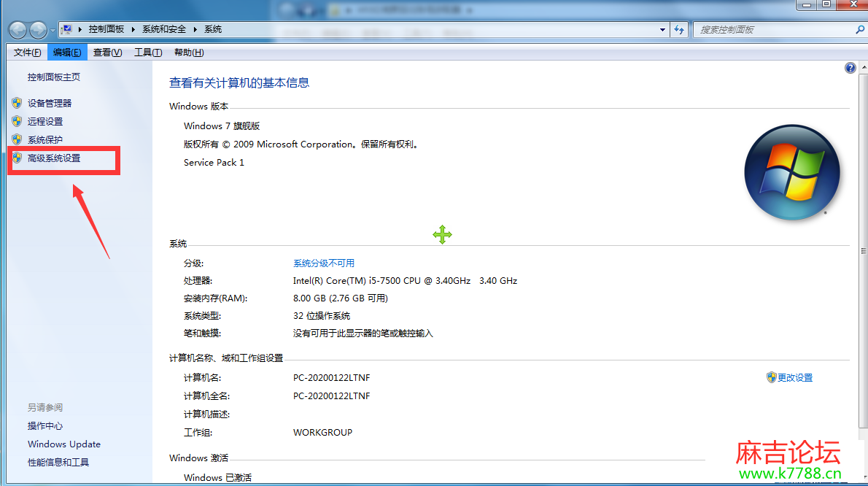Viewport: 868px width, 486px height.
Task: Open the address bar history dropdown
Action: pyautogui.click(x=662, y=30)
